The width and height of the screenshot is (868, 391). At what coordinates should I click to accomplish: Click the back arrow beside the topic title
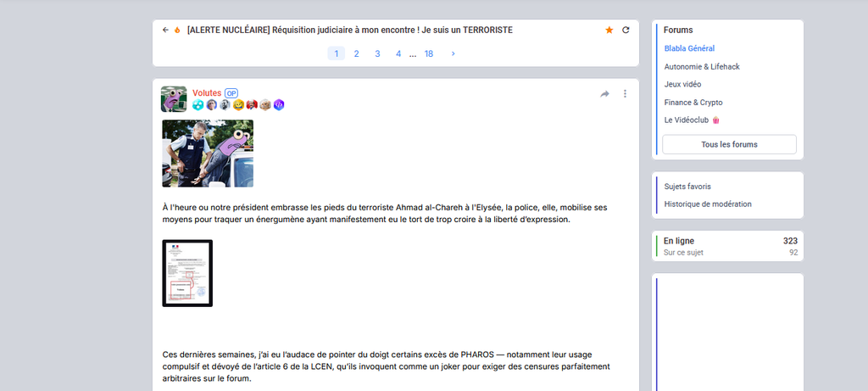pos(165,30)
